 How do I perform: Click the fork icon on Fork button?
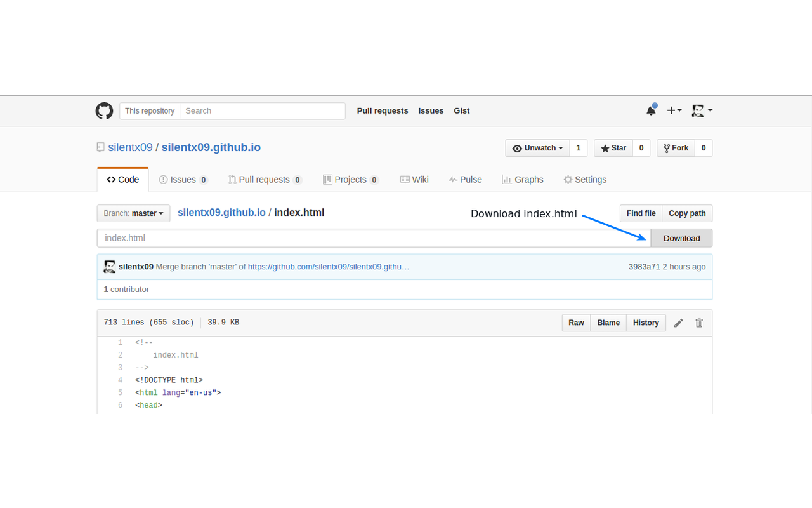[x=666, y=148]
